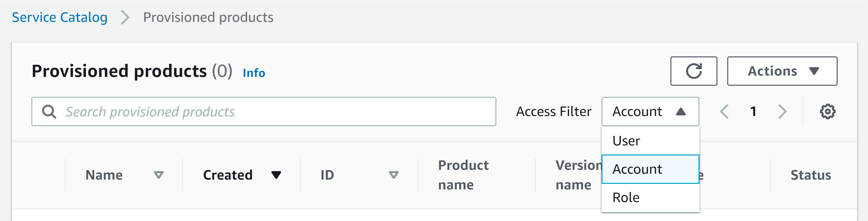Select "Account" in the Access Filter dropdown
Viewport: 868px width, 221px height.
click(637, 169)
